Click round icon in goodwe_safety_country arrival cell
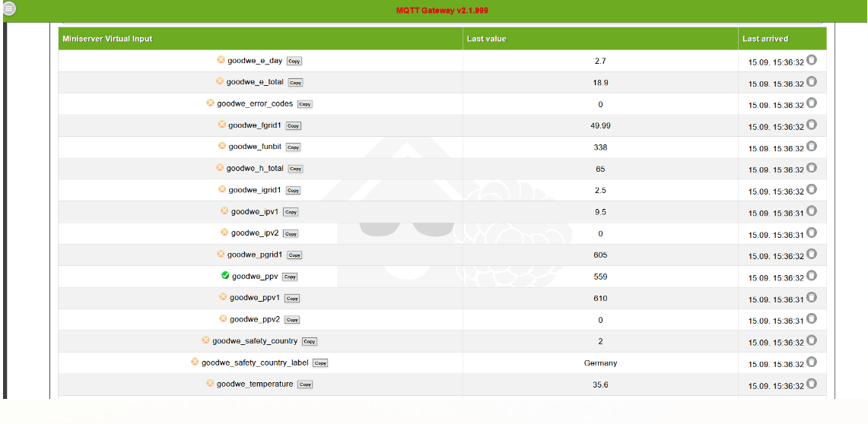 (x=812, y=340)
